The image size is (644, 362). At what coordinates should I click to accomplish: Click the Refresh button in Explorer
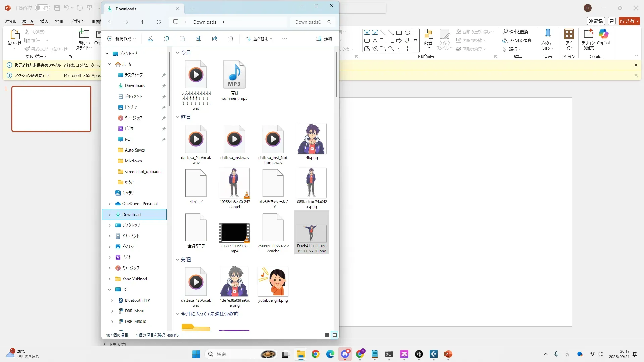coord(159,22)
